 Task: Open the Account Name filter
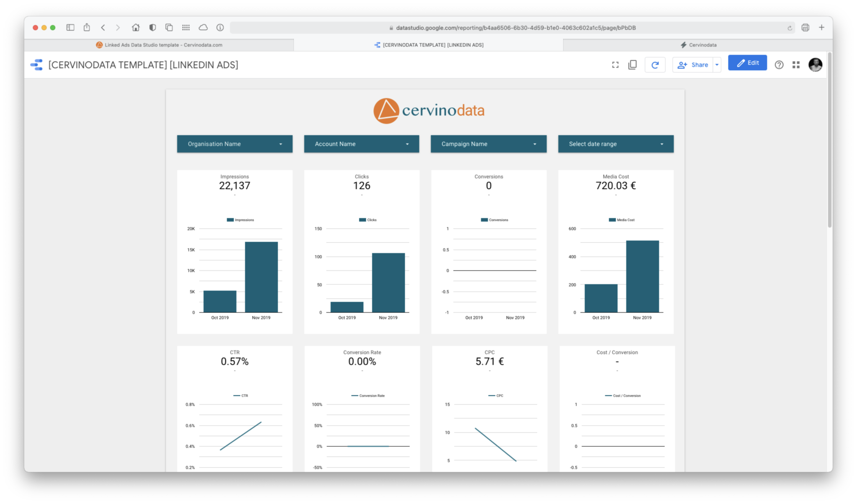pyautogui.click(x=361, y=143)
